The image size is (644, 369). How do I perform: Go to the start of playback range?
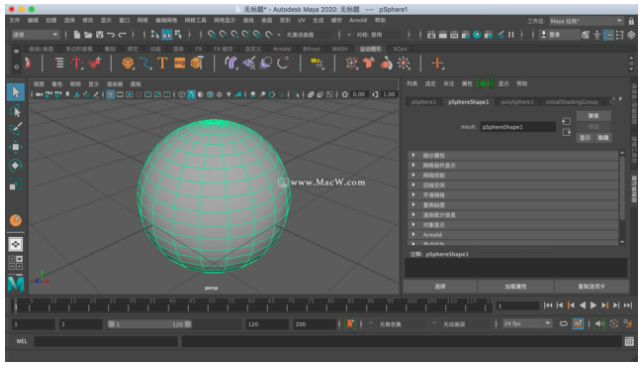(x=548, y=305)
